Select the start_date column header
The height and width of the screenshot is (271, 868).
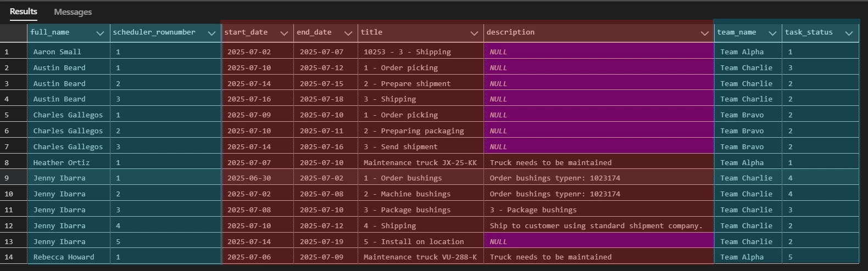(257, 33)
